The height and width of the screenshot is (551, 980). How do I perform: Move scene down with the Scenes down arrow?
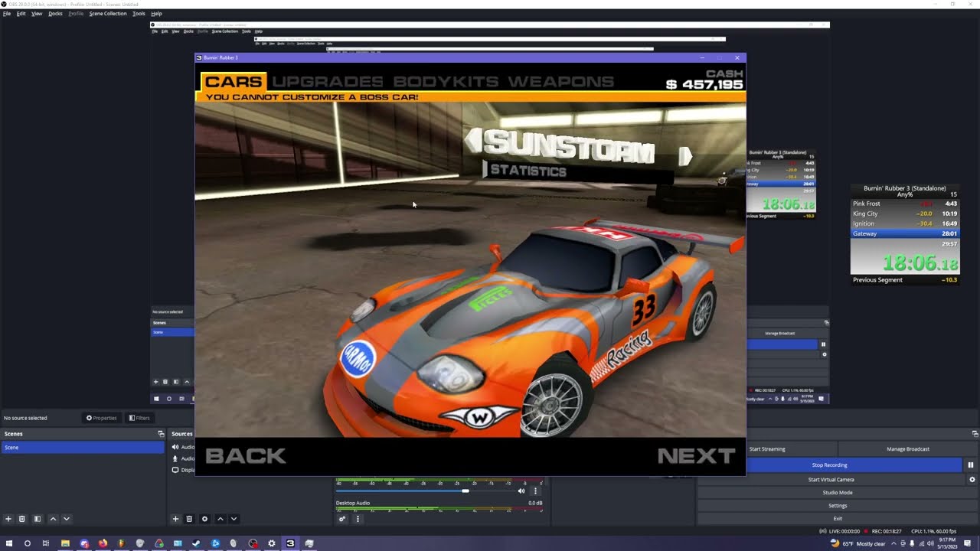point(67,519)
